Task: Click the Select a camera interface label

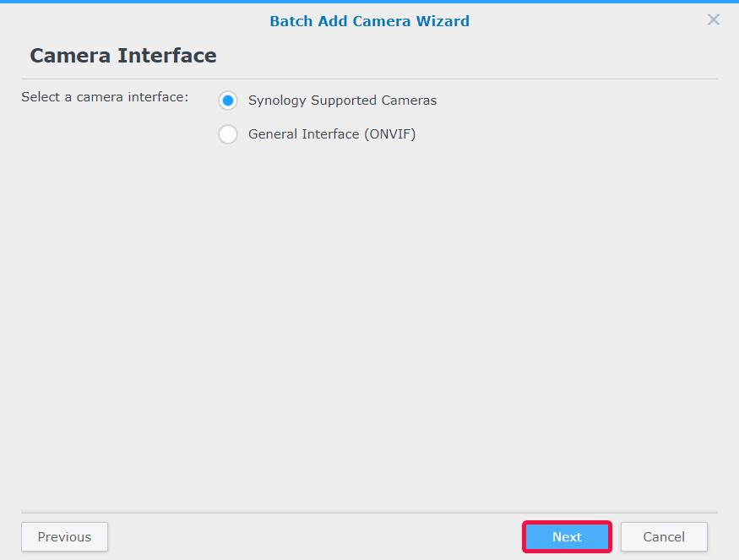Action: (x=105, y=97)
